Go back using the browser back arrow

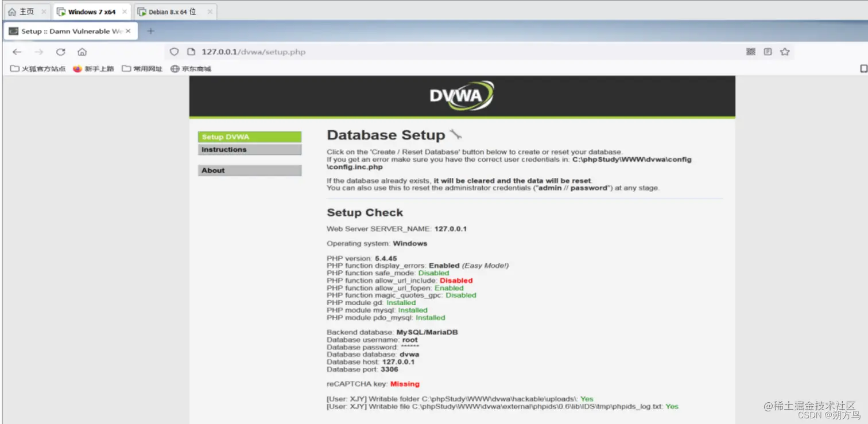click(17, 52)
